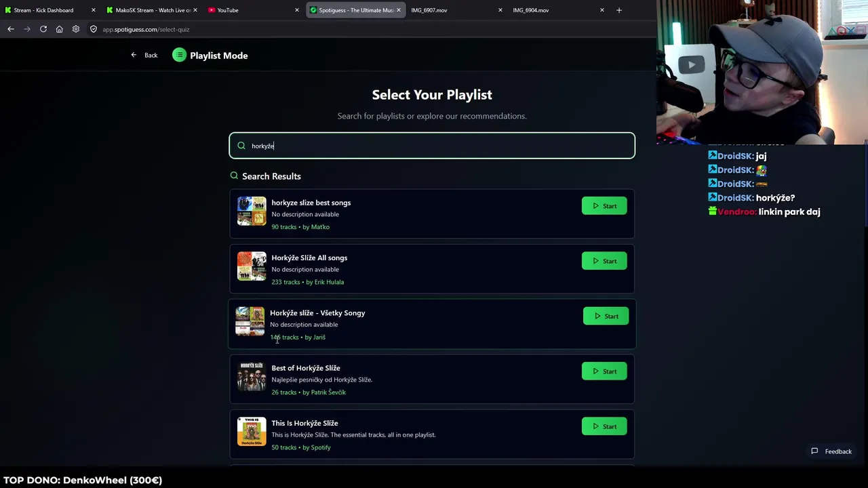Open horkyze slize best songs cover thumbnail
The height and width of the screenshot is (488, 868).
(x=252, y=211)
